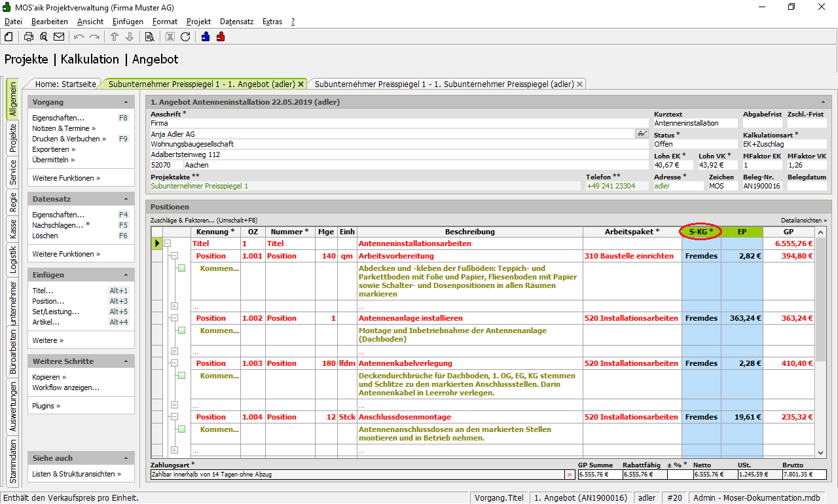Open the Projekt menu
838x504 pixels.
coord(198,22)
